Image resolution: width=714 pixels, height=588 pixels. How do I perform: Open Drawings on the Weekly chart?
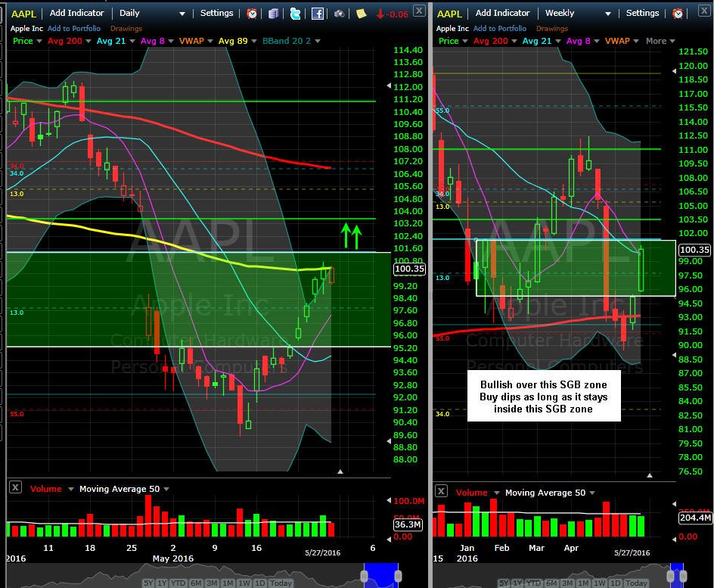tap(552, 28)
